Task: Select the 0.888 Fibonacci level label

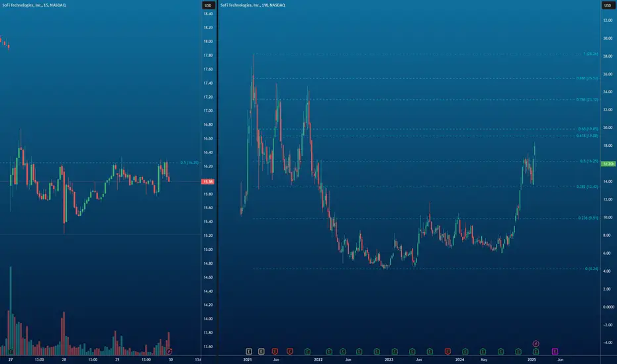Action: tap(587, 78)
